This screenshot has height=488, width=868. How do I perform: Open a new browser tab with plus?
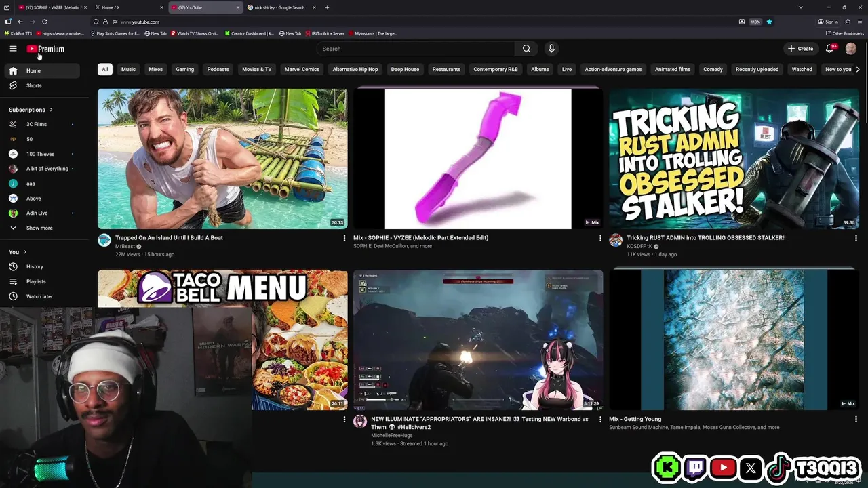click(327, 7)
